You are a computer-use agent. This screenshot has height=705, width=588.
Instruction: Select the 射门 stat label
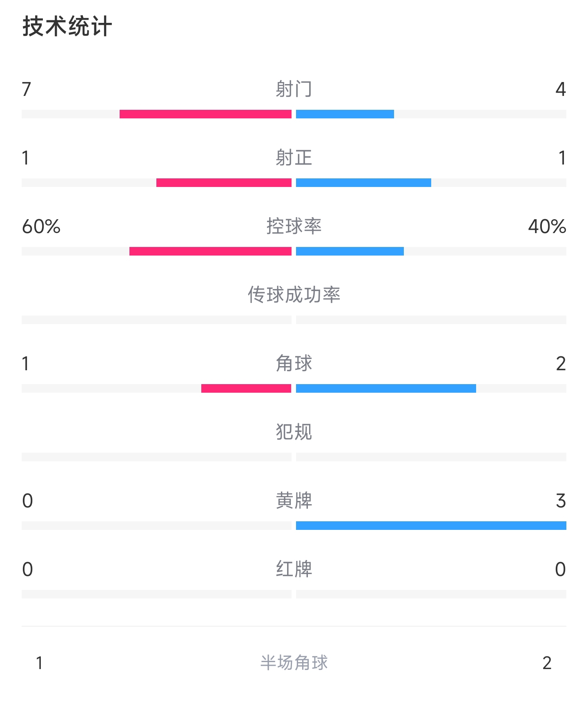pos(294,89)
